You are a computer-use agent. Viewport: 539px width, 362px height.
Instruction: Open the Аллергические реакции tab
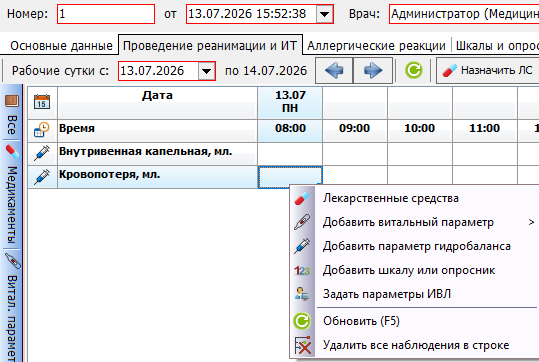coord(377,46)
